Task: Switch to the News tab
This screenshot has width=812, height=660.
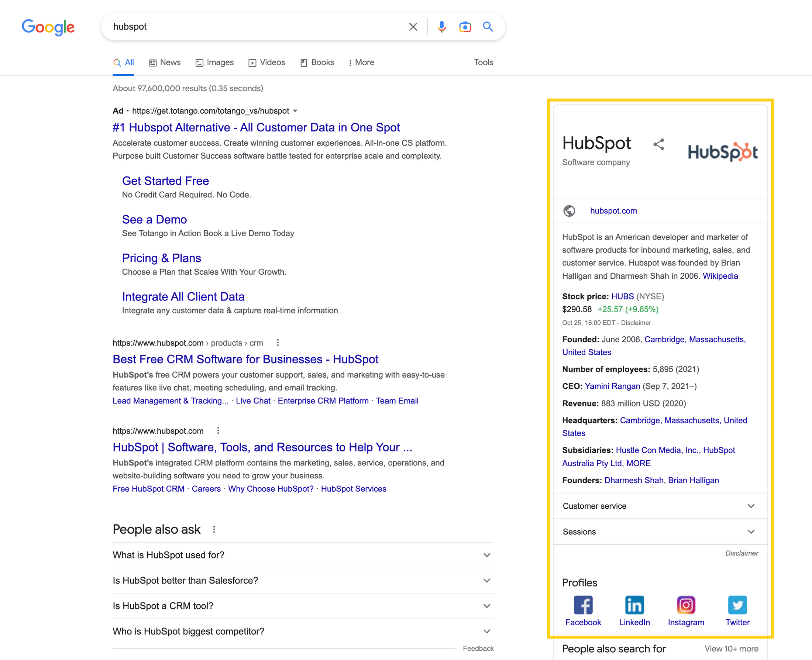Action: click(x=165, y=62)
